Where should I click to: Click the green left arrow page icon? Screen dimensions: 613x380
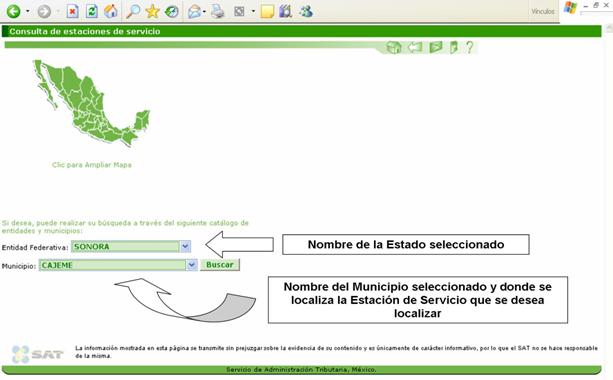point(415,47)
